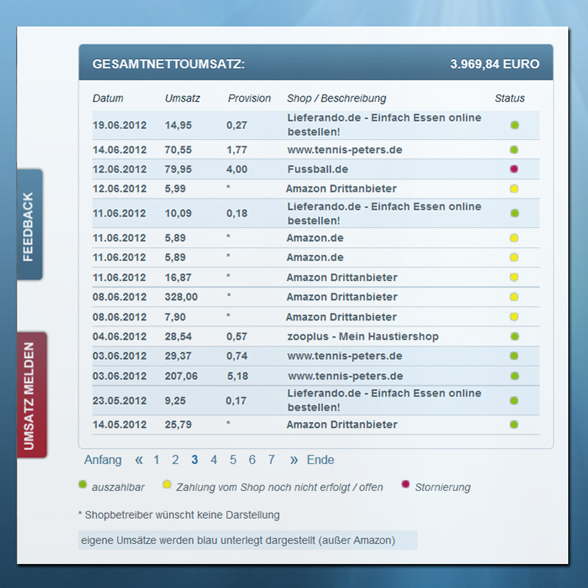Click green auszahlbar legend dot

coord(82,484)
